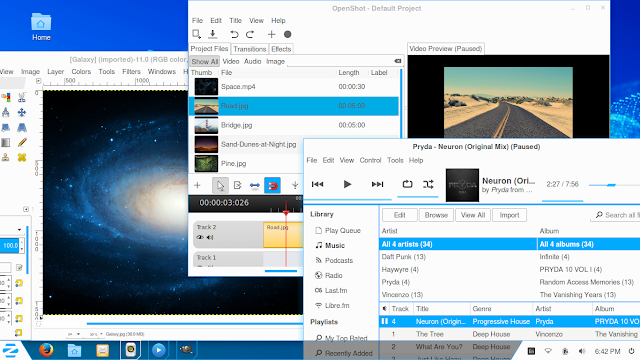The height and width of the screenshot is (360, 640).
Task: Toggle Track 2 visibility eye icon
Action: 200,237
